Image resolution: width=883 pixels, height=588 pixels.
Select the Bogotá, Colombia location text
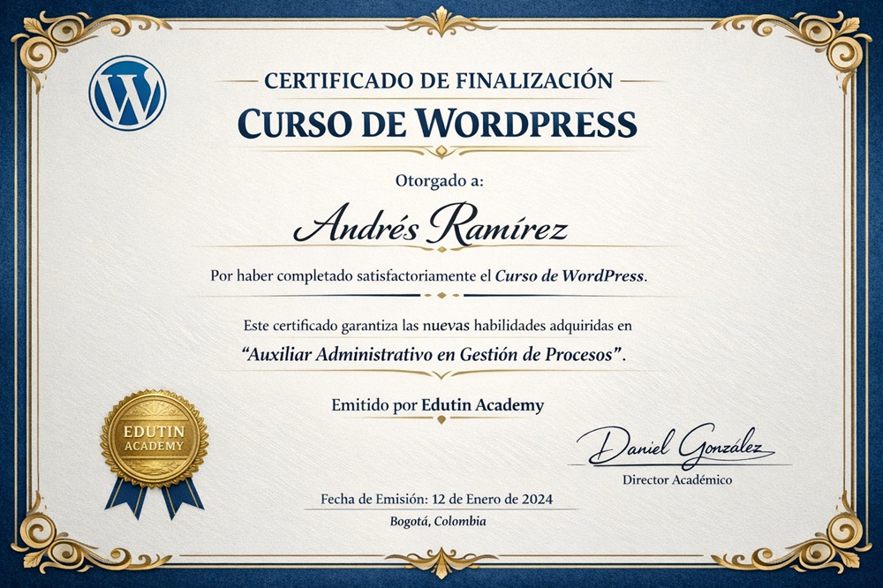click(437, 522)
